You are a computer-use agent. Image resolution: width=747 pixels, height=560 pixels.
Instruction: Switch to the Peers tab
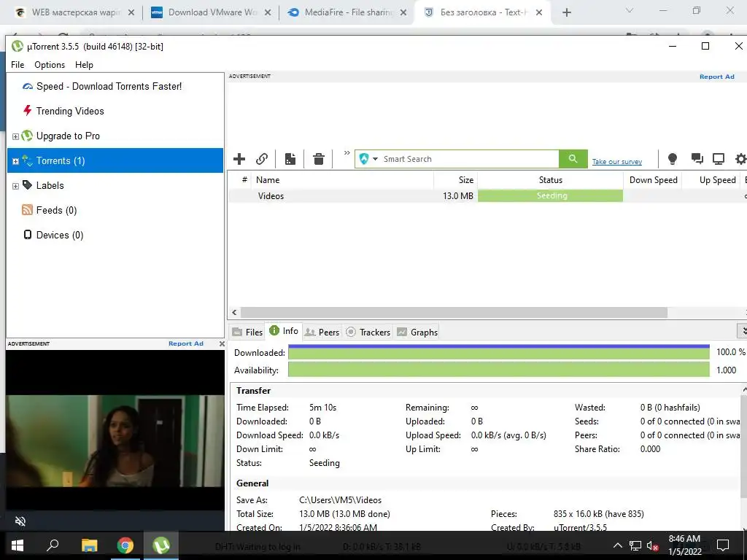[x=322, y=332]
